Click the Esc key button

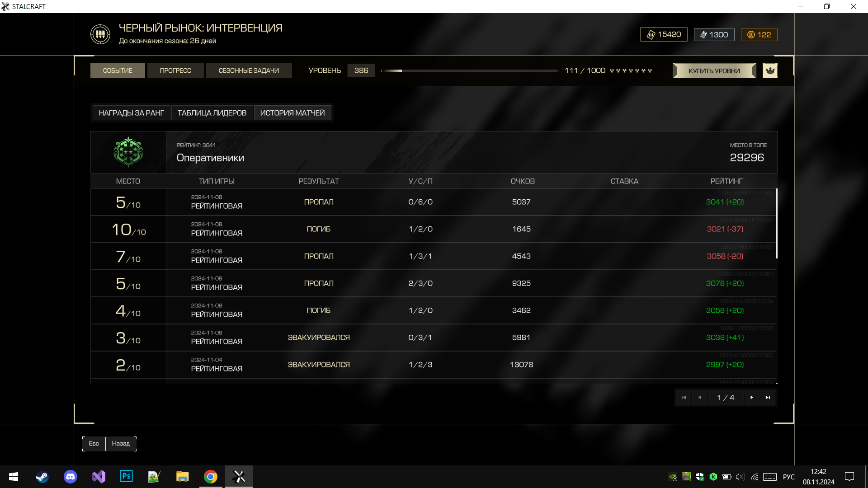94,444
